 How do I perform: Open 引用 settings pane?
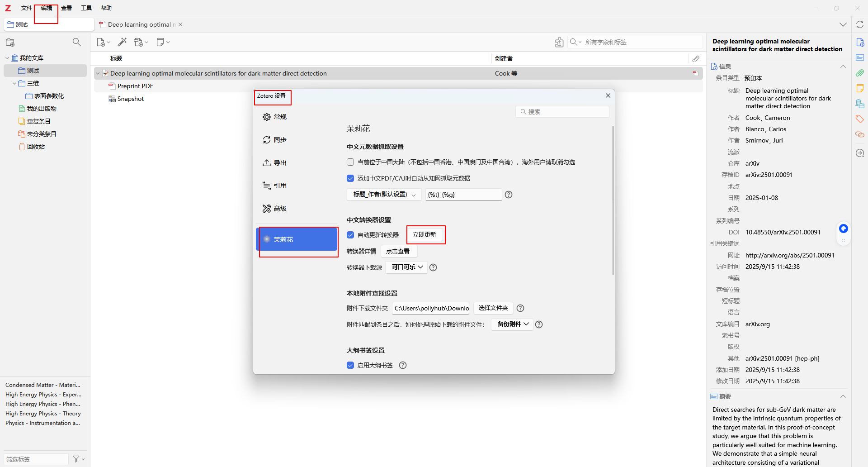pos(297,186)
